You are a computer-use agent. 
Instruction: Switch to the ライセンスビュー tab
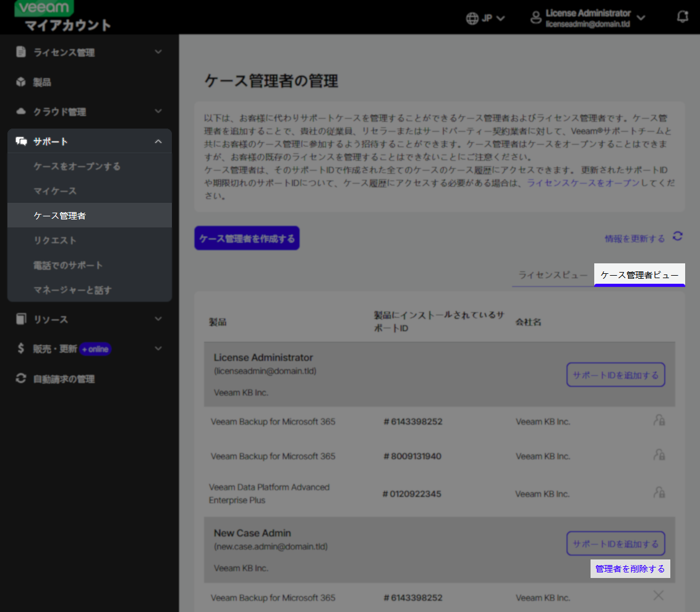click(x=552, y=275)
